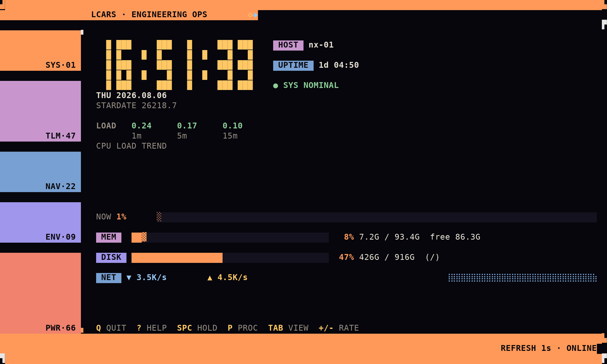Screen dimensions: 607x364
Task: Click the orange outlined diamond in header
Action: 250,15
